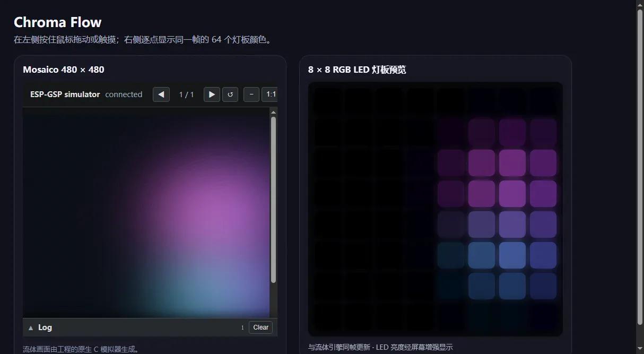Click the "connected" status text

(x=124, y=94)
